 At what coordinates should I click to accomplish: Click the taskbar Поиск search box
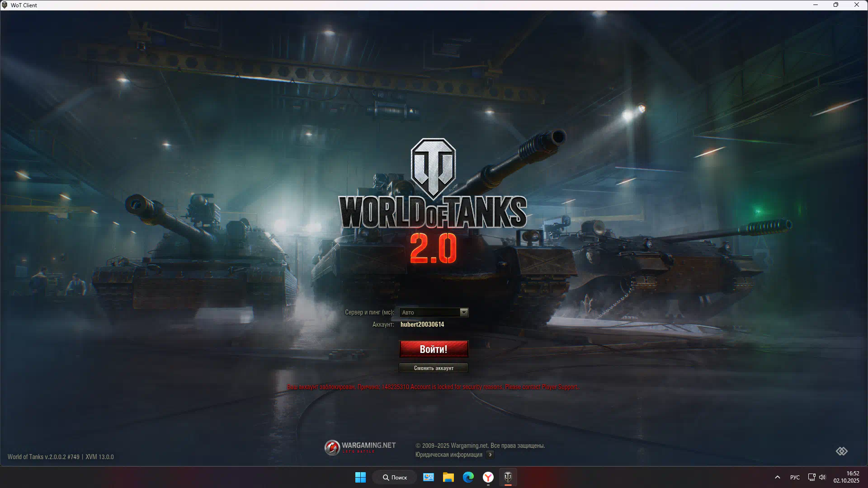coord(395,477)
